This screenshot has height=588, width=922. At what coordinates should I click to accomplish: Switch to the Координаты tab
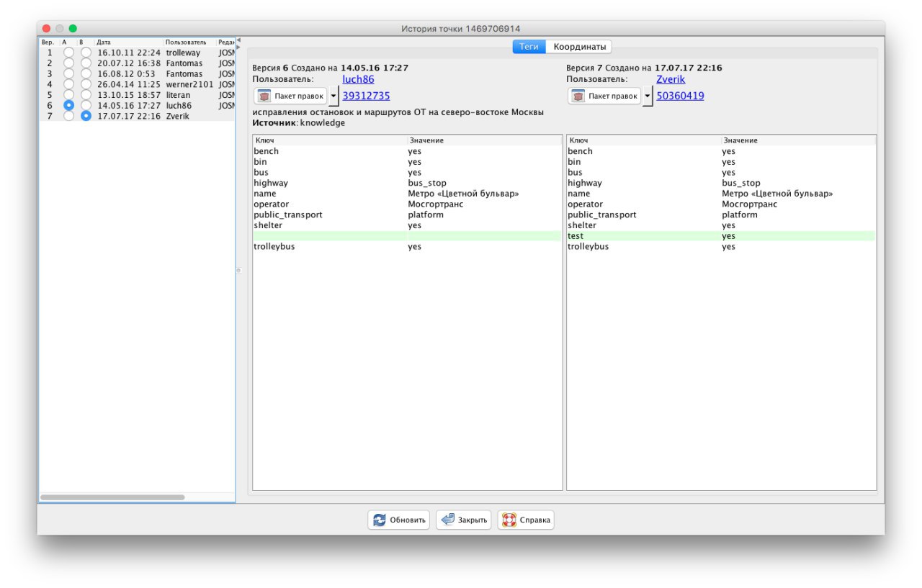[578, 47]
